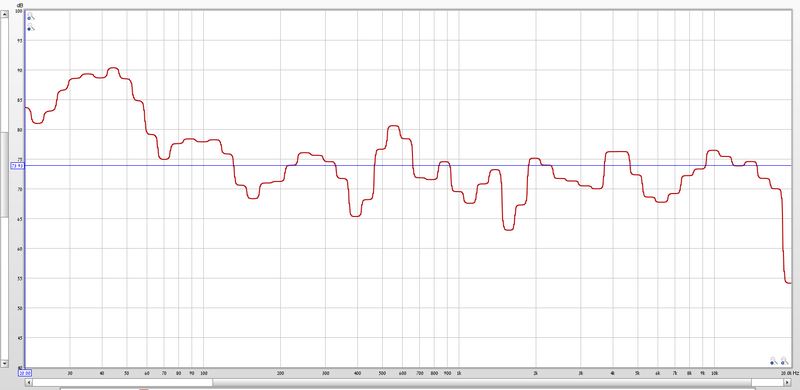Click the horizontal scrollbar thumb
Screen dimensions: 800x390
coord(482,382)
